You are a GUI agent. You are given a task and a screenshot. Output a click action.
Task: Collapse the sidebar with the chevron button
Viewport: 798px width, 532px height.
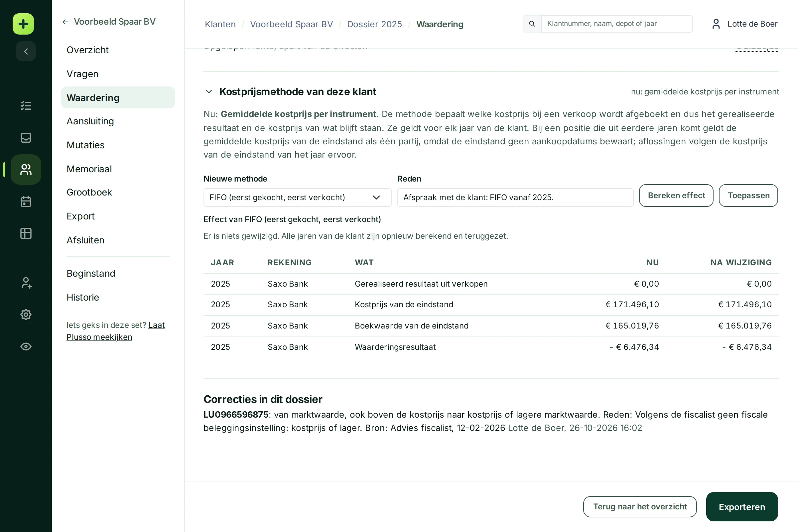pyautogui.click(x=26, y=51)
